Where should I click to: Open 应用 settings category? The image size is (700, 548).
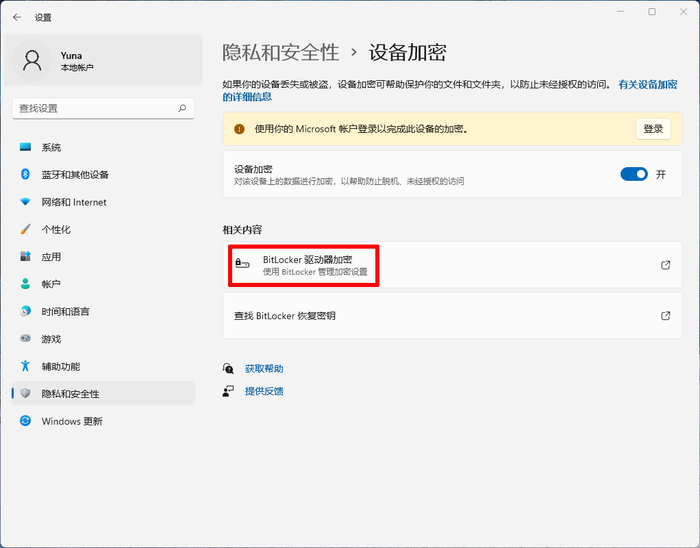click(x=103, y=256)
